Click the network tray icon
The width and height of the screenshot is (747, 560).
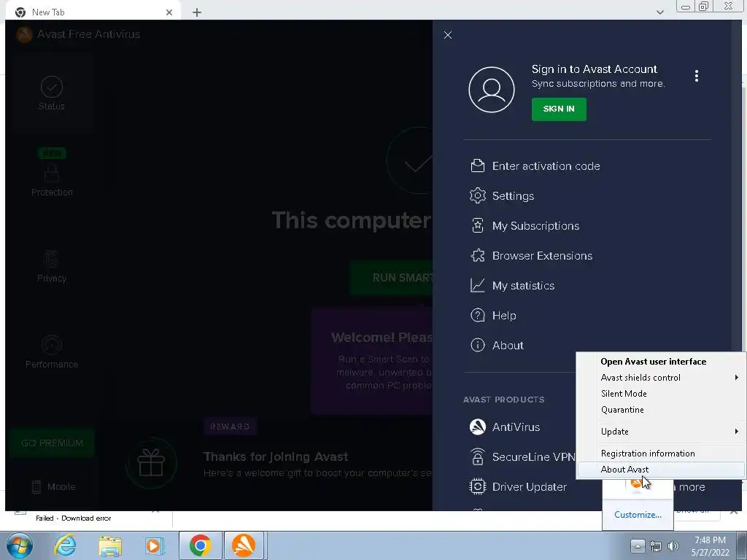656,546
